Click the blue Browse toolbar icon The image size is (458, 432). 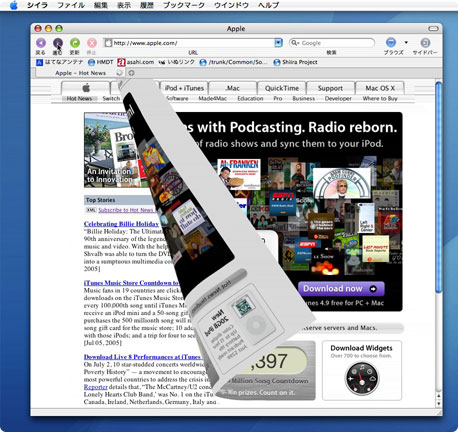click(x=391, y=42)
